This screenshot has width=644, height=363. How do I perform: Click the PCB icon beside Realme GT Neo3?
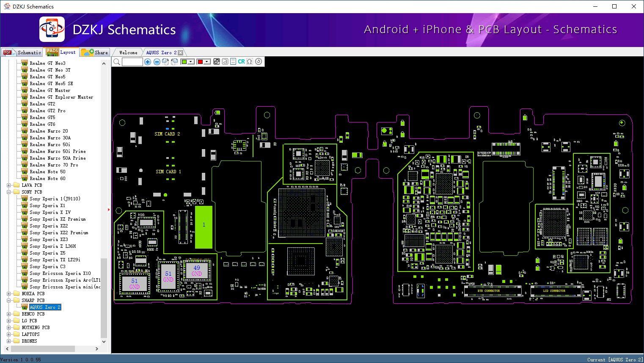tap(25, 63)
